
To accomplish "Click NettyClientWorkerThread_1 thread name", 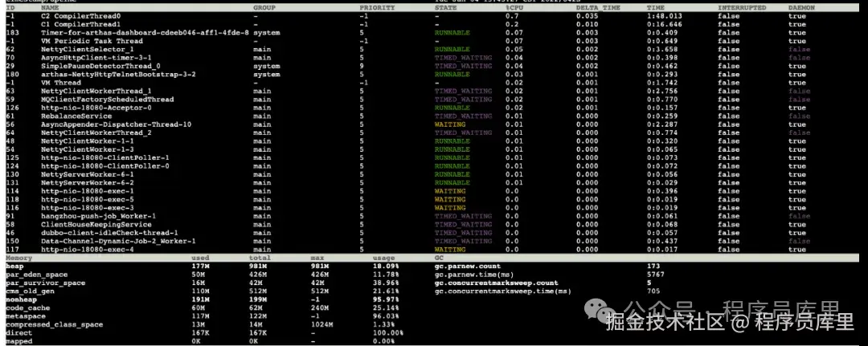I will pos(96,92).
